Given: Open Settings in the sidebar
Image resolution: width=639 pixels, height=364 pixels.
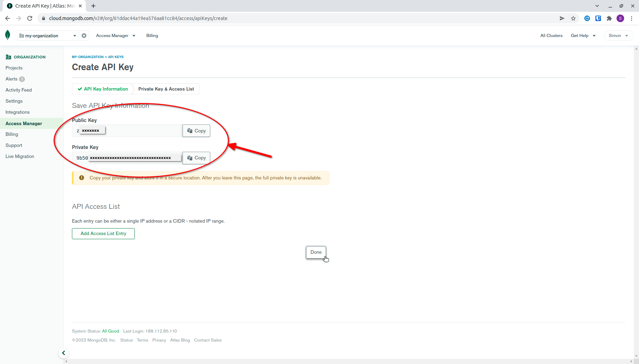Looking at the screenshot, I should pyautogui.click(x=14, y=101).
